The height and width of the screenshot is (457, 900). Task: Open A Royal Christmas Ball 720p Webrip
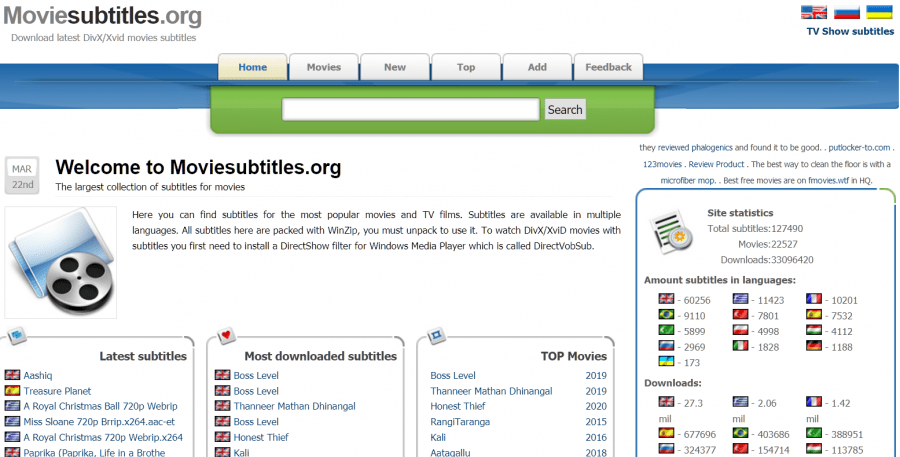pyautogui.click(x=100, y=406)
